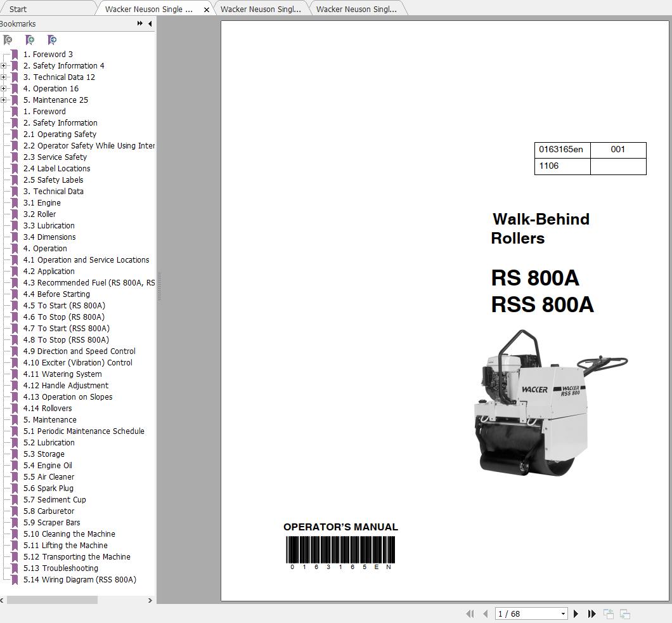Open bookmark 4.8 To Stop (RSS 800A)
The image size is (672, 623).
[x=66, y=340]
